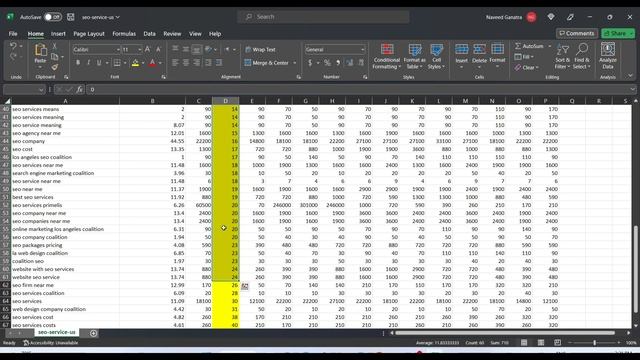Toggle Bold formatting
This screenshot has height=360, width=640.
[x=78, y=63]
